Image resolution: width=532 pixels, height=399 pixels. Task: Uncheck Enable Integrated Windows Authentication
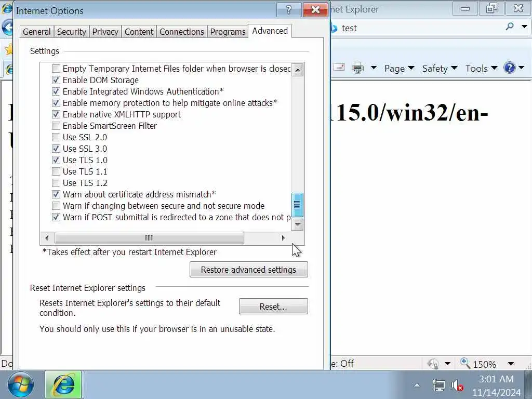click(56, 91)
